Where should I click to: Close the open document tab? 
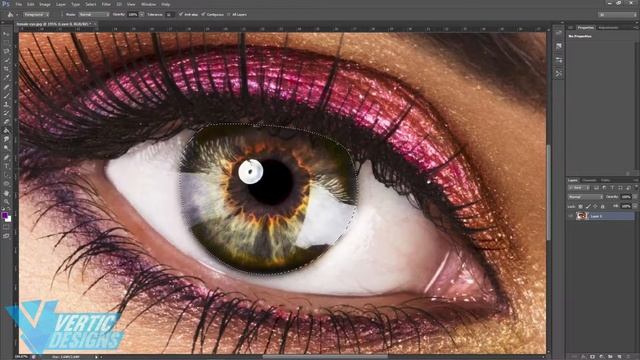click(95, 24)
